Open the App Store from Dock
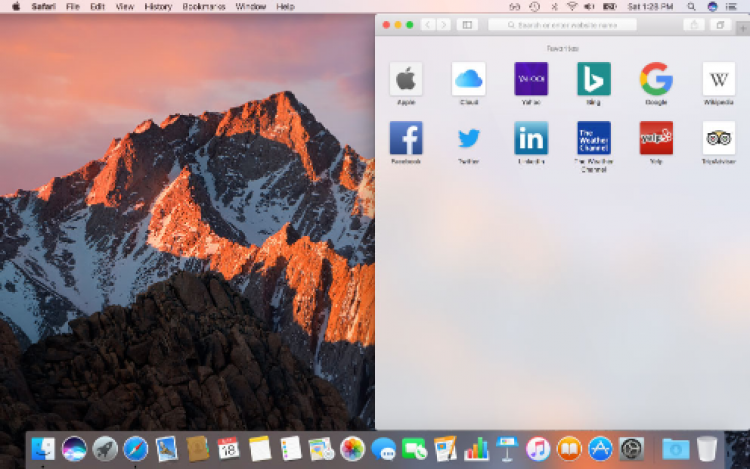 click(x=600, y=449)
